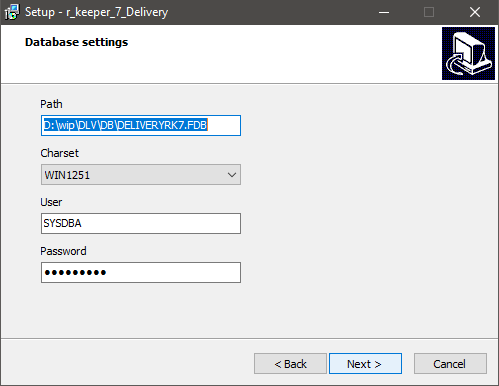This screenshot has width=499, height=386.
Task: Click the installer icon in the title bar
Action: [x=12, y=12]
